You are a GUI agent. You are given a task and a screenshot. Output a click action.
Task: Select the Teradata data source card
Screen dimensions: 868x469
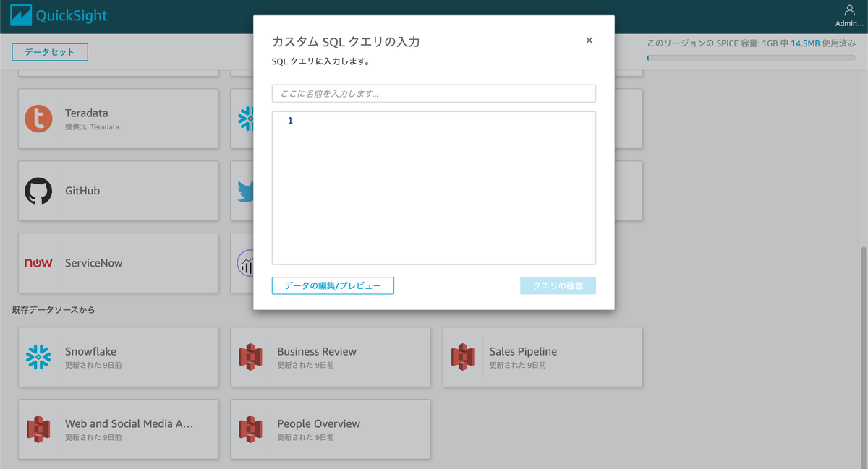pos(118,119)
